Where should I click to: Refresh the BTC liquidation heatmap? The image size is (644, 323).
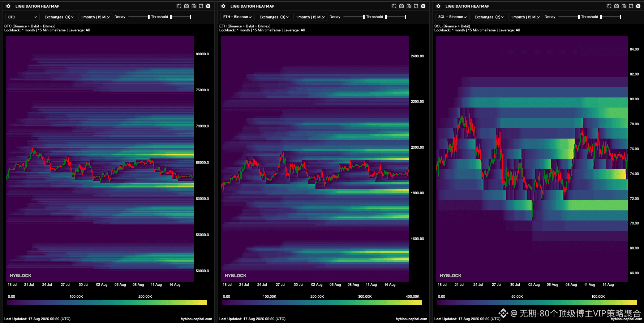[179, 6]
